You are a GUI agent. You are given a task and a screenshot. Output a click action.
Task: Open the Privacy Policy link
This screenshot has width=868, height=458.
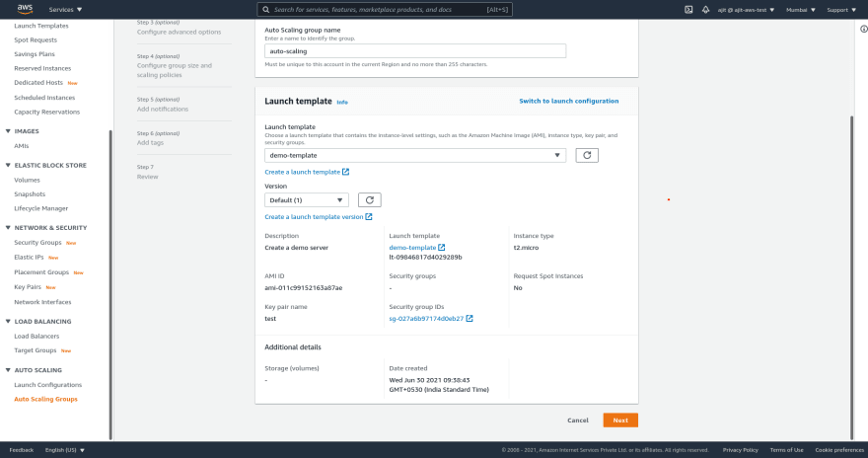(740, 450)
